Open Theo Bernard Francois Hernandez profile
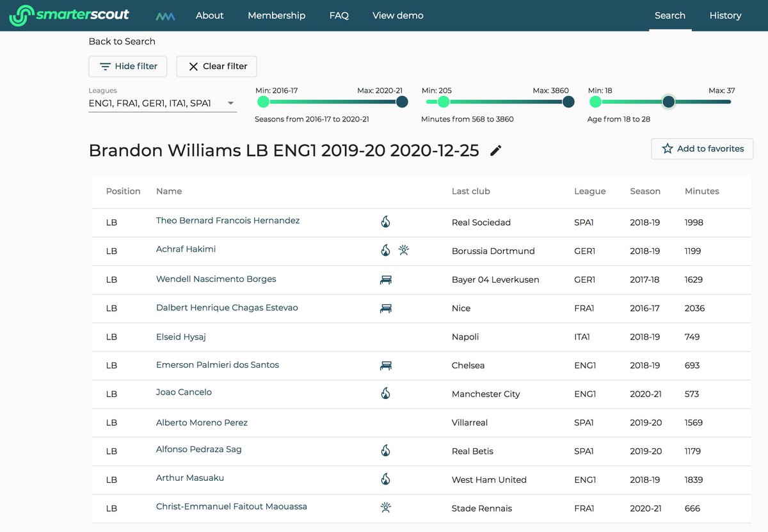Viewport: 768px width, 532px height. pos(228,221)
